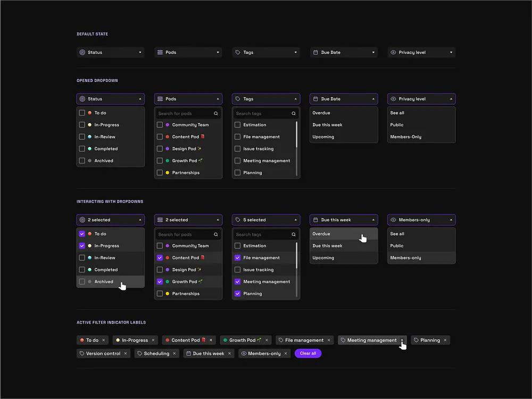This screenshot has width=532, height=399.
Task: Click the tag icon on the Tags filter
Action: [238, 52]
